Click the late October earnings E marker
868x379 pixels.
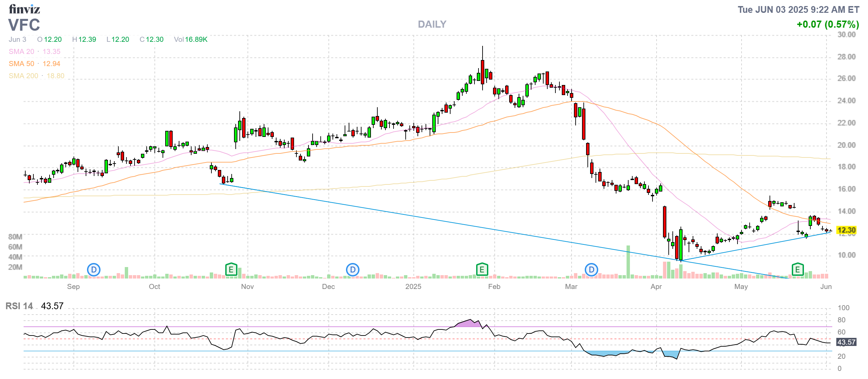[231, 270]
